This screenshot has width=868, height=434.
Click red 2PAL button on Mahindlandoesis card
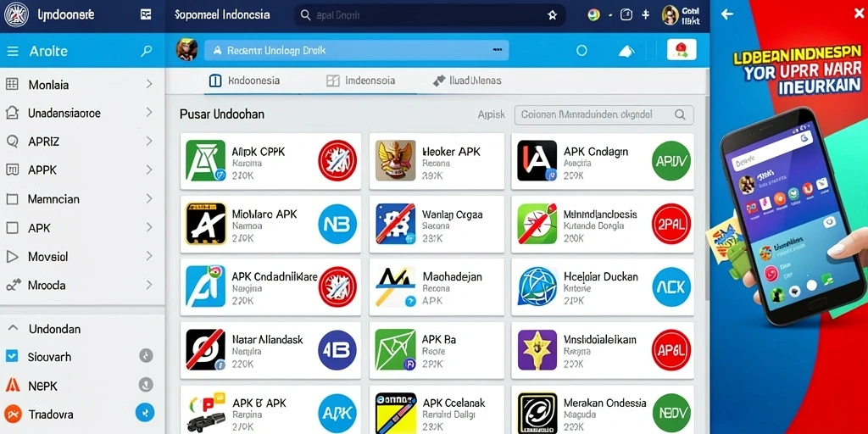671,224
